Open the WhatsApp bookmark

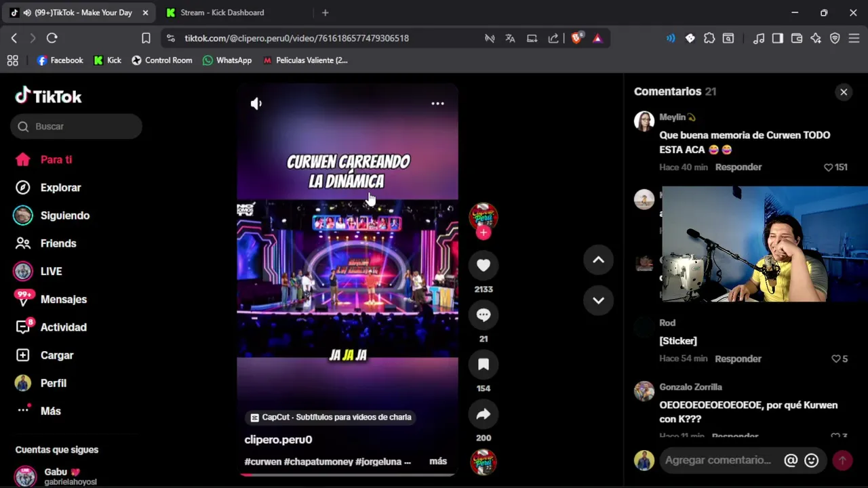coord(227,60)
